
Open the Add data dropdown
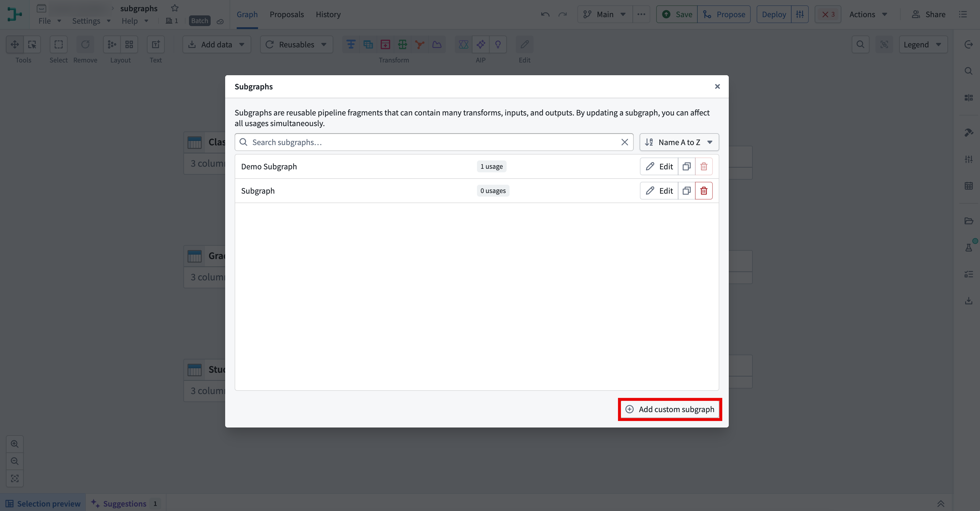[x=217, y=44]
